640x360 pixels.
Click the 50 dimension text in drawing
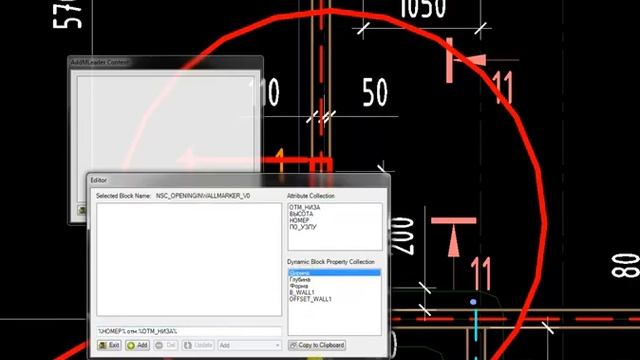375,93
